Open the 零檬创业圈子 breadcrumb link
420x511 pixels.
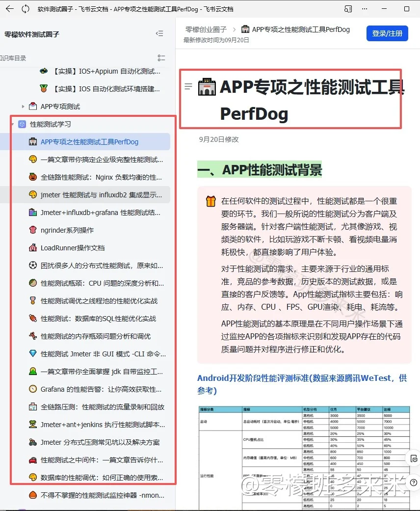[x=206, y=29]
